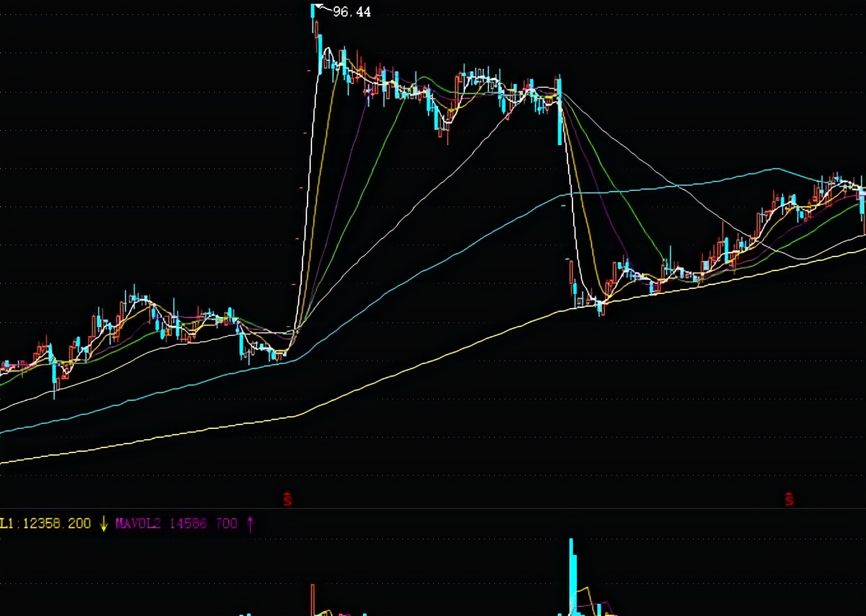Click the right red S marker below the chart
This screenshot has width=866, height=616.
[790, 499]
